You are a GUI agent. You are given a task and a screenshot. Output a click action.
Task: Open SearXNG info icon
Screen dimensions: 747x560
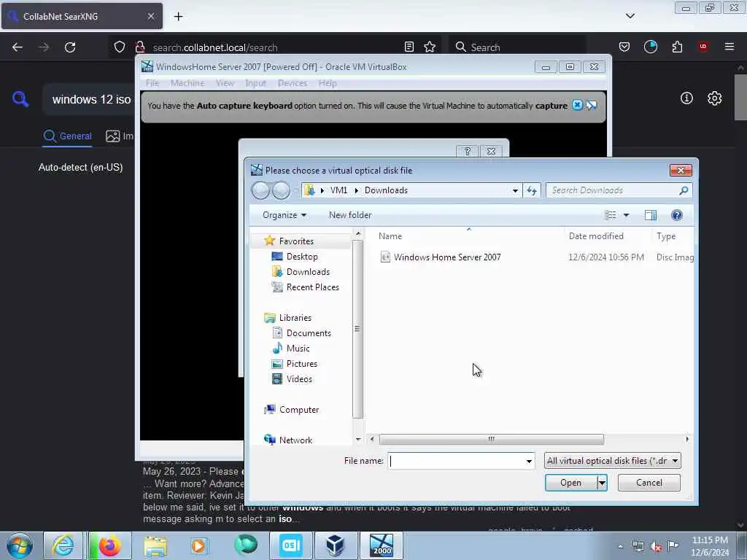pyautogui.click(x=686, y=98)
